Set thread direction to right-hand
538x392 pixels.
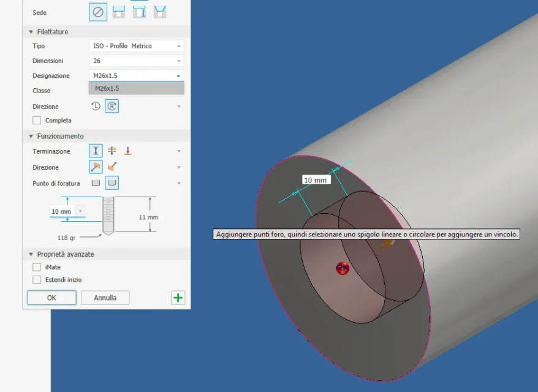(112, 106)
